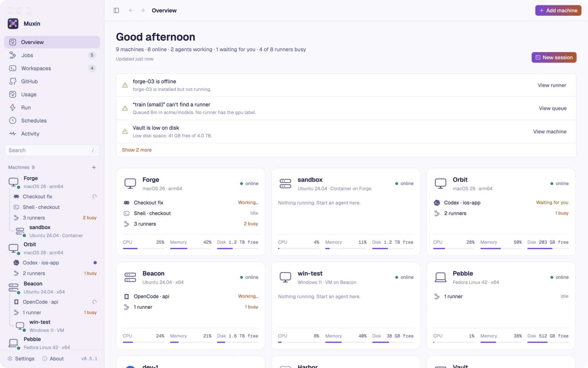Click View queue link
The image size is (588, 368).
pos(552,108)
